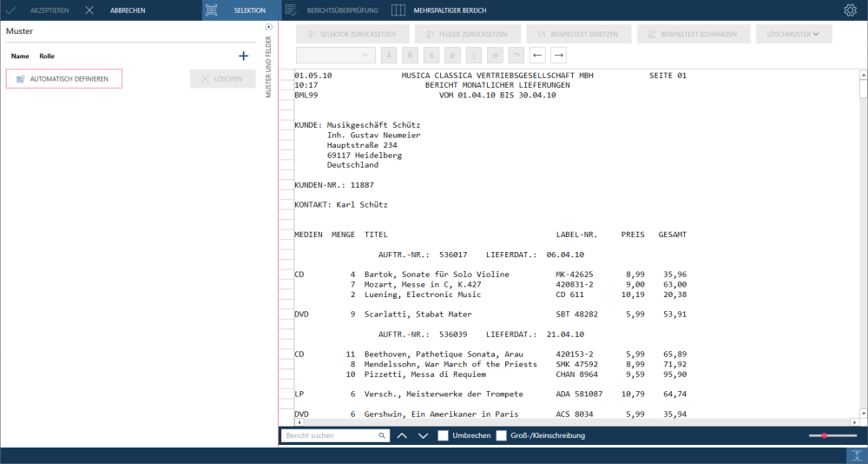Open the settings gear icon
The width and height of the screenshot is (868, 464).
[850, 10]
